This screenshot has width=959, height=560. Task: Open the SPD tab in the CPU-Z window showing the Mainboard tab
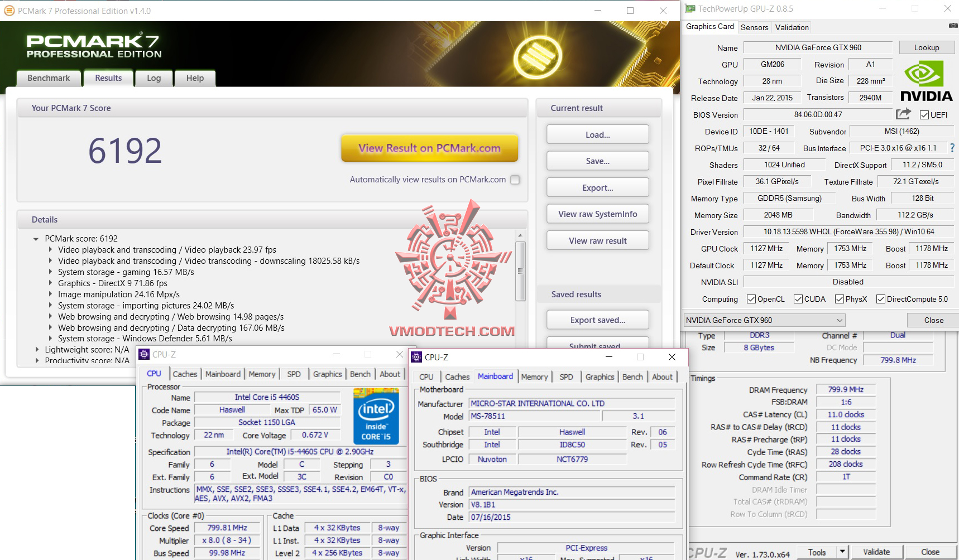566,377
